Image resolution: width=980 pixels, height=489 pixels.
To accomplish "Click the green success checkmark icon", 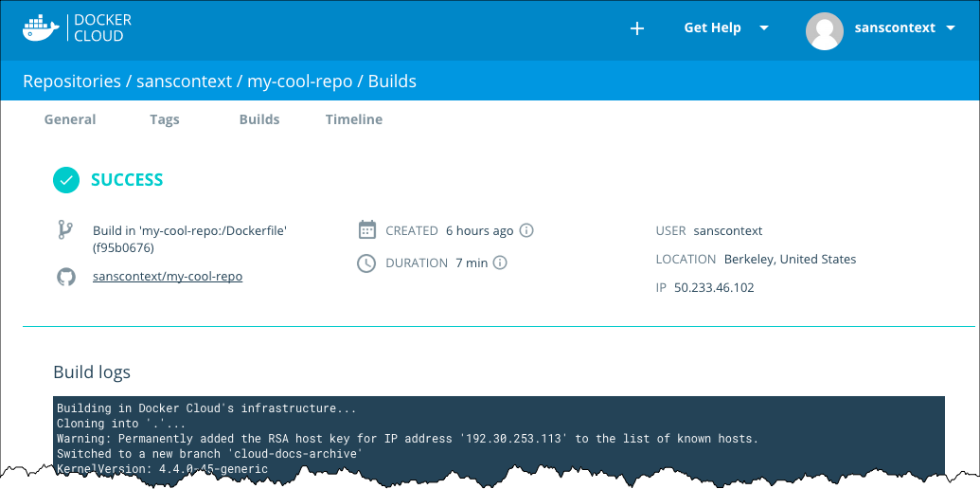I will coord(65,179).
